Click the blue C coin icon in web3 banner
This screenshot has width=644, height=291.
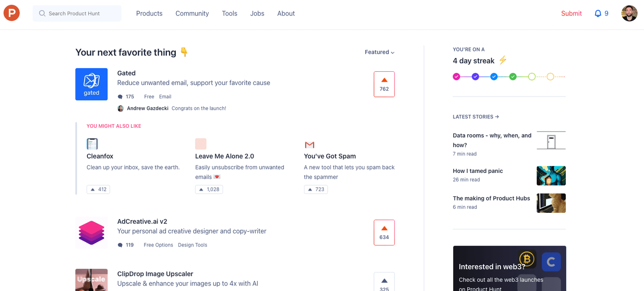coord(551,262)
